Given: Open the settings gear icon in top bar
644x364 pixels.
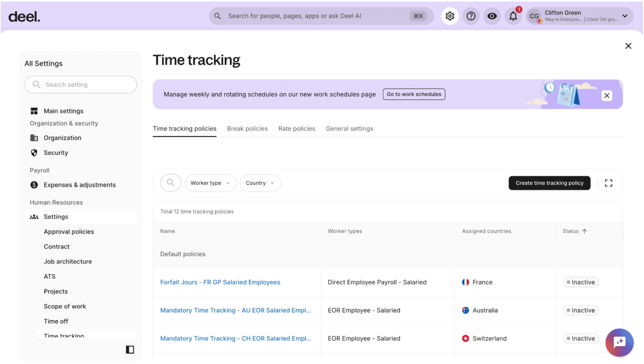Looking at the screenshot, I should point(450,16).
